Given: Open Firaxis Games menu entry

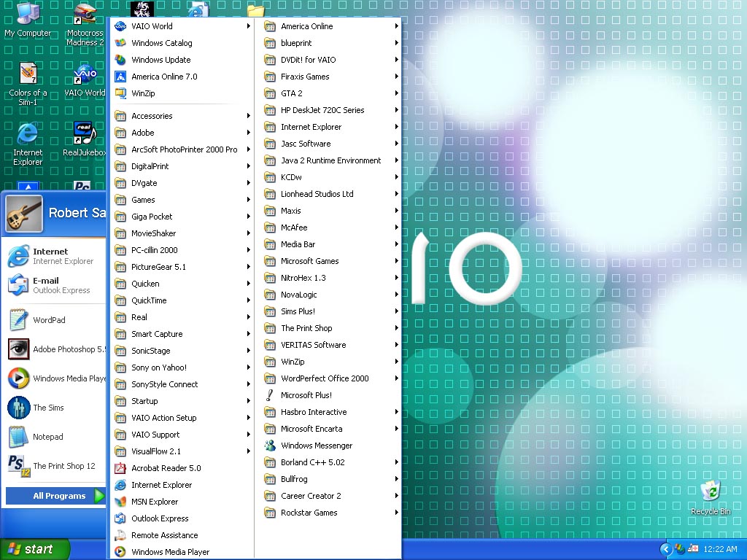Looking at the screenshot, I should click(330, 77).
